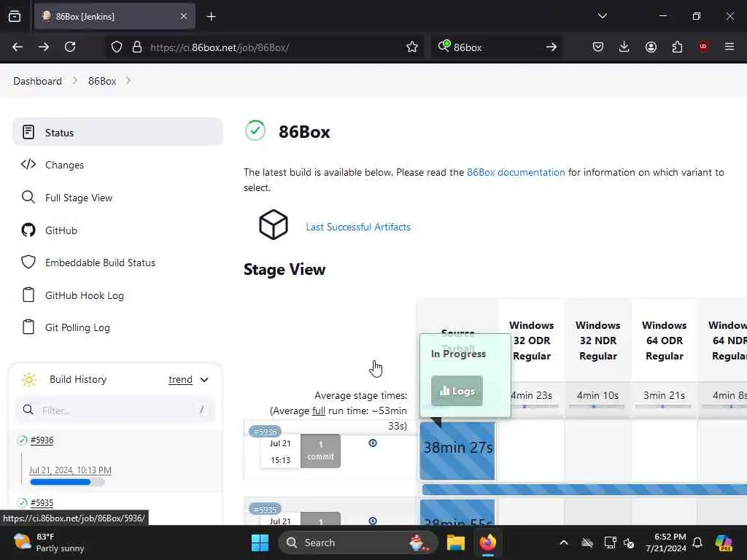Click the Windows 32 ODR Regular column header
The width and height of the screenshot is (747, 560).
(x=532, y=341)
